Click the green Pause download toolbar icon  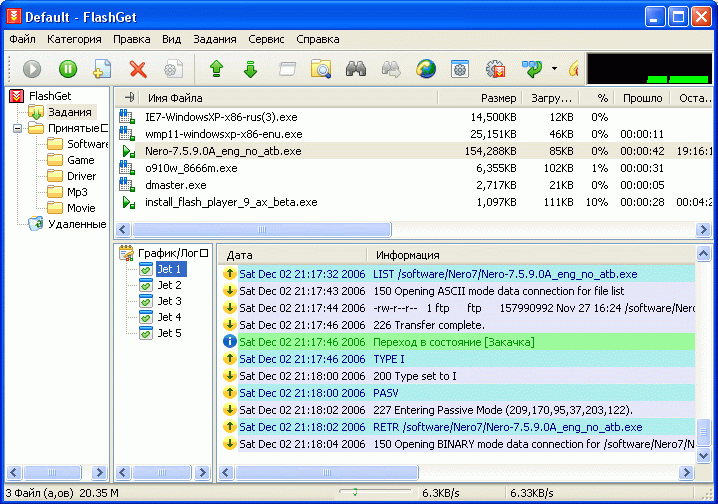(x=68, y=69)
